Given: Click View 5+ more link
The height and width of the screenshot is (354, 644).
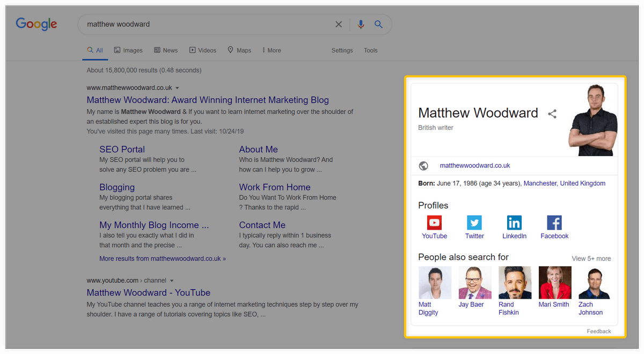Looking at the screenshot, I should (591, 259).
